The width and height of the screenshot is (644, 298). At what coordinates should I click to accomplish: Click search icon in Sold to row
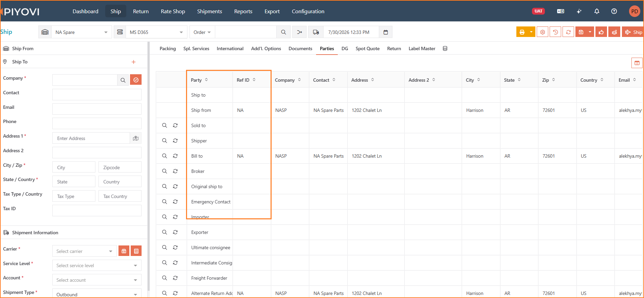coord(164,125)
